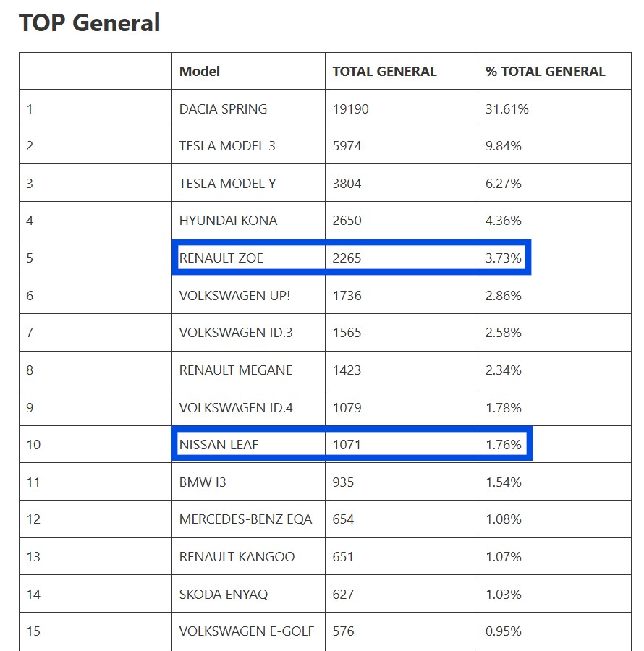
Task: Select the HYUNDAI KONA model cell
Action: [x=228, y=221]
